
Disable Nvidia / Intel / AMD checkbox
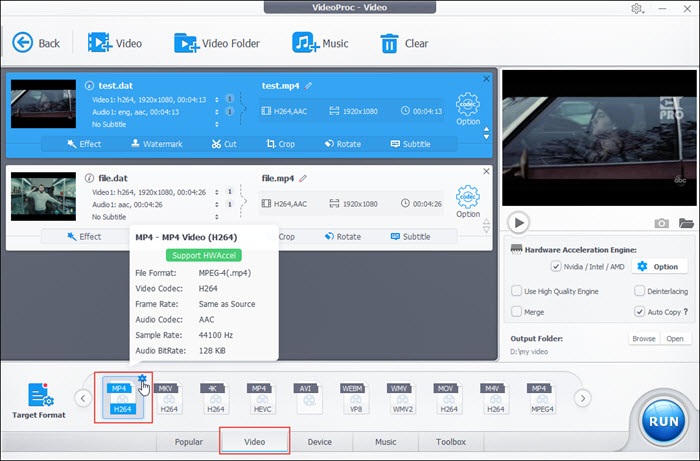pyautogui.click(x=556, y=267)
